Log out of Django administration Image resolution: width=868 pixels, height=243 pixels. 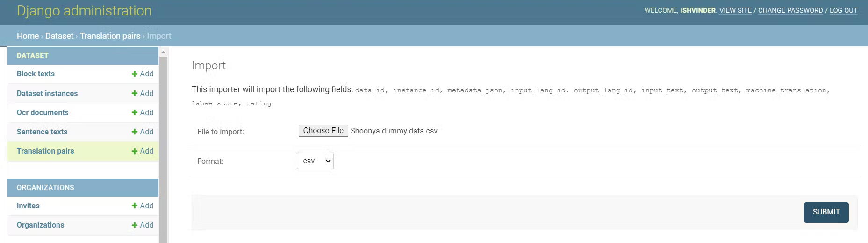point(843,10)
